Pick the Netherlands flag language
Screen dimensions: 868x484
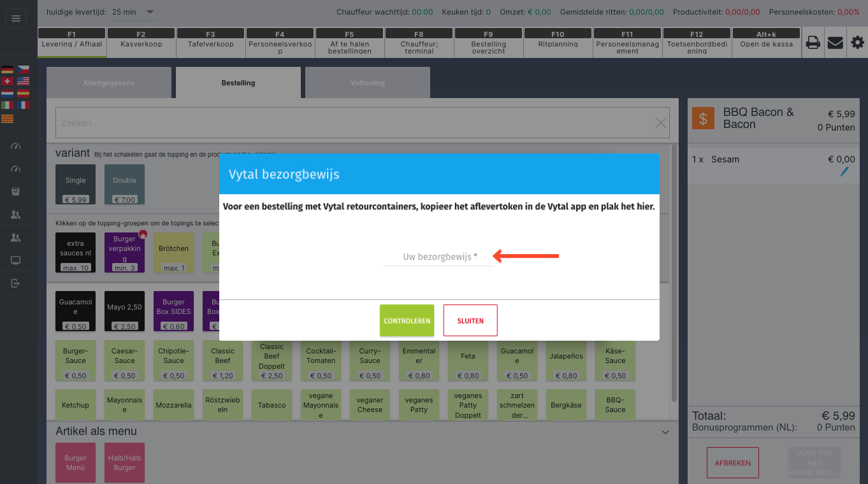point(8,93)
